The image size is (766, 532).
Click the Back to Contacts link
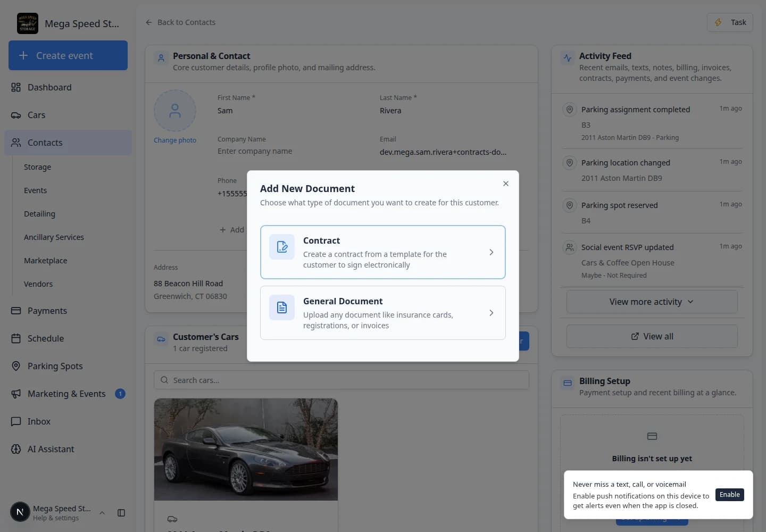coord(180,22)
